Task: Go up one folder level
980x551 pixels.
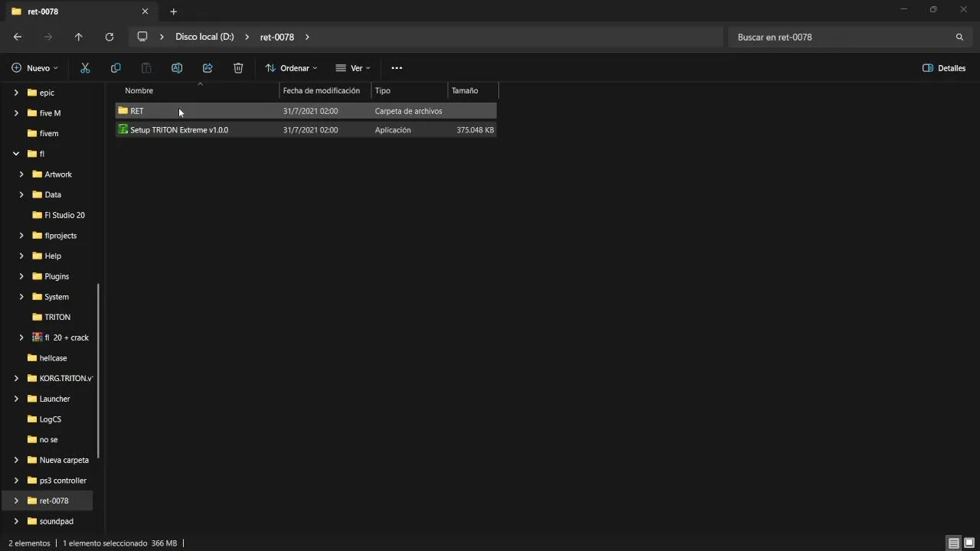Action: click(79, 37)
